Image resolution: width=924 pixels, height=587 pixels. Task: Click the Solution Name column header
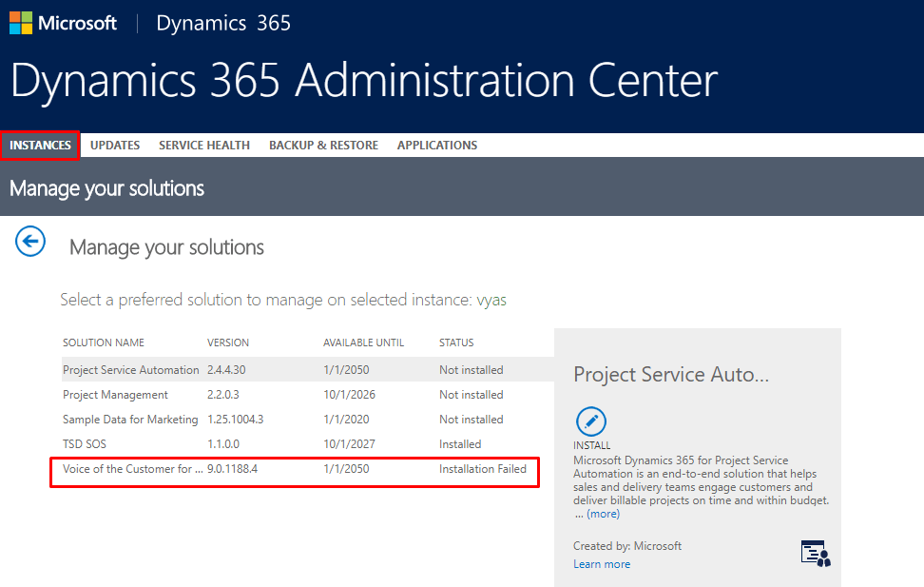click(x=104, y=342)
